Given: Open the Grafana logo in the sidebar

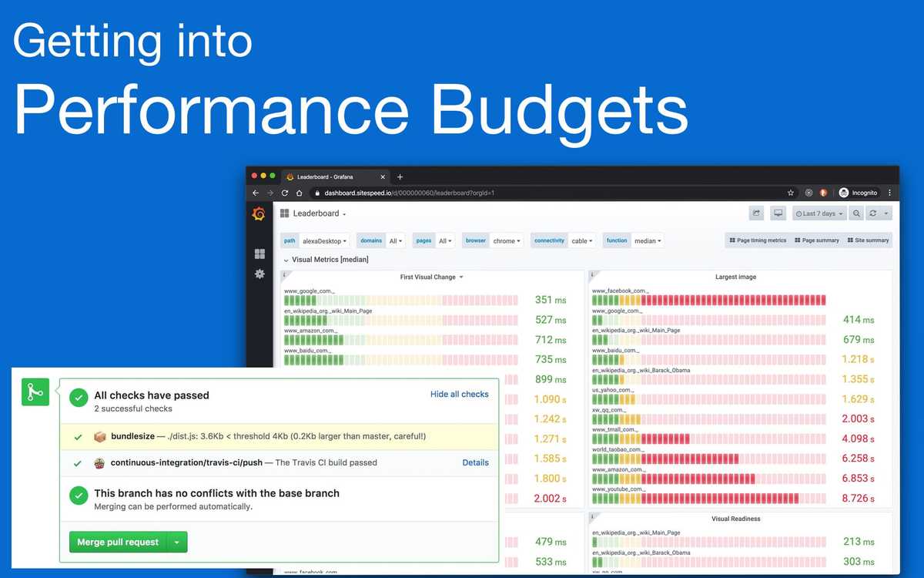Looking at the screenshot, I should (259, 213).
